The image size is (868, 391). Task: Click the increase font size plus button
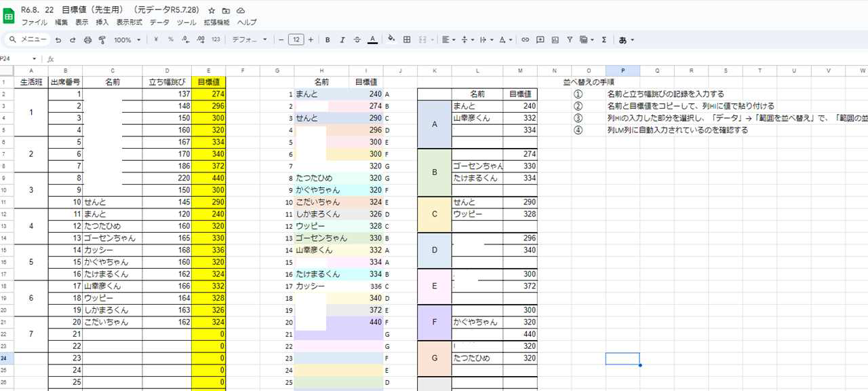(311, 40)
